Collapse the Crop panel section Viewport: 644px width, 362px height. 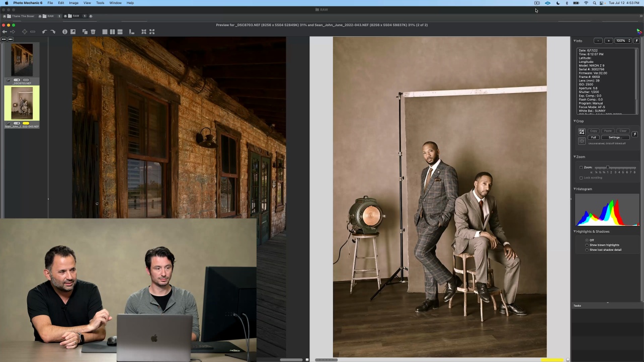point(575,121)
